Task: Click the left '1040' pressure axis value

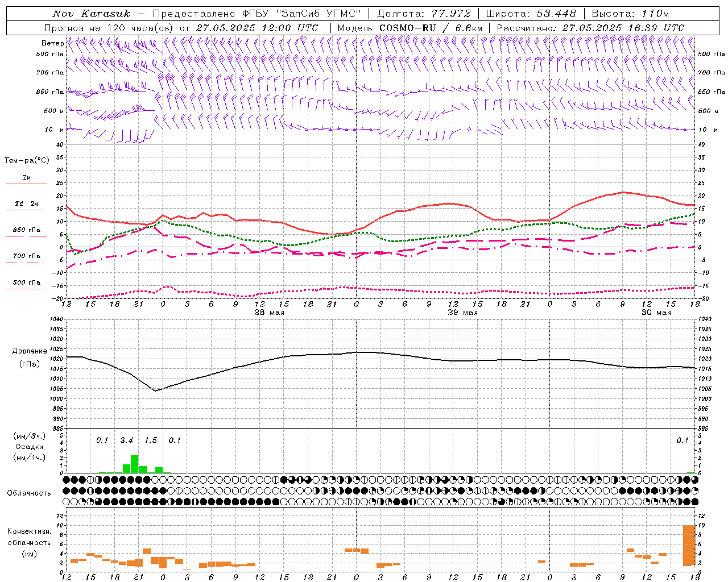Action: (x=56, y=319)
